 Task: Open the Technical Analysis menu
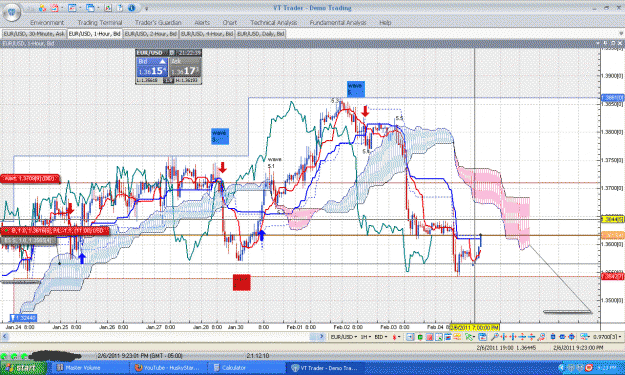[273, 23]
